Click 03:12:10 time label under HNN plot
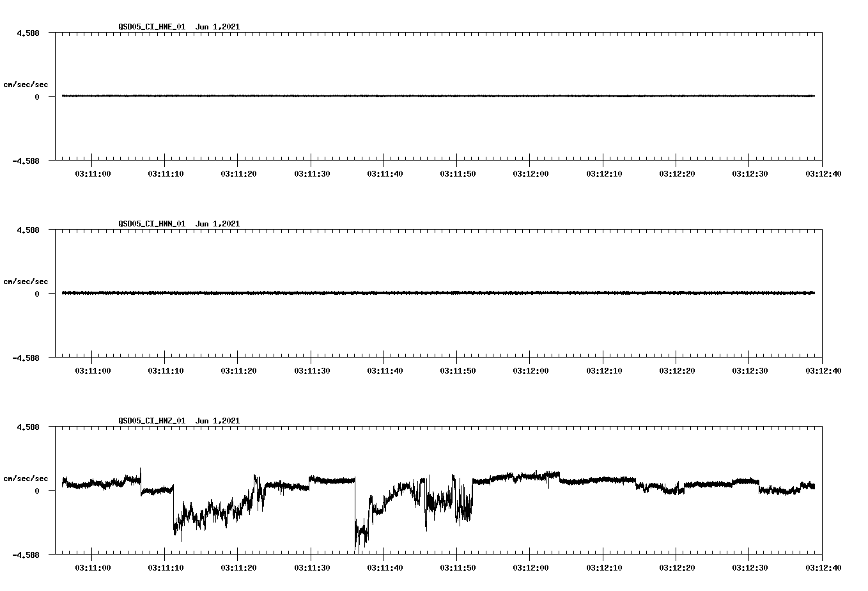 (604, 370)
